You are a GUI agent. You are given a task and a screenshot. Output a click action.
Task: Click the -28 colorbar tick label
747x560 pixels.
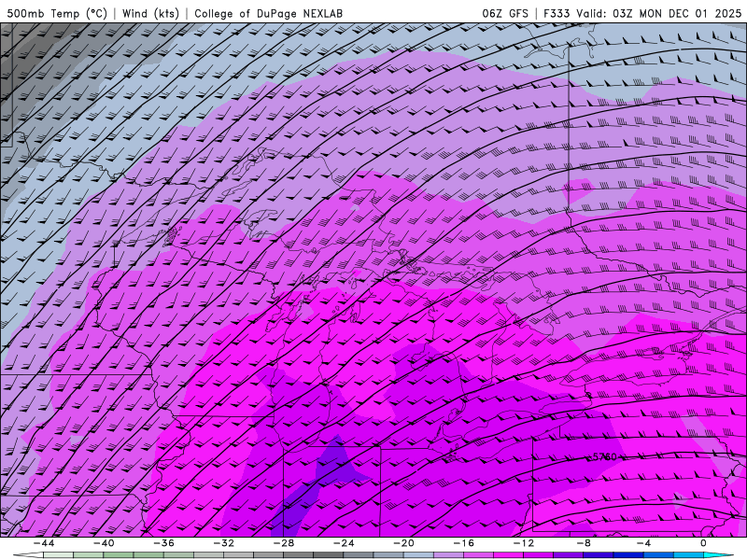coord(284,543)
